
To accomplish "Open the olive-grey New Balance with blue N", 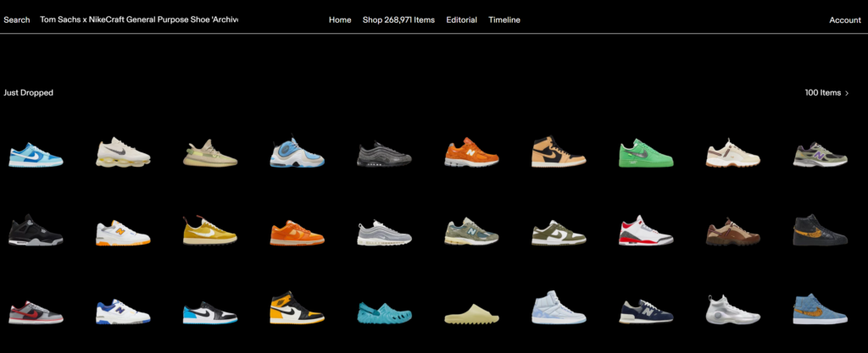I will point(471,231).
